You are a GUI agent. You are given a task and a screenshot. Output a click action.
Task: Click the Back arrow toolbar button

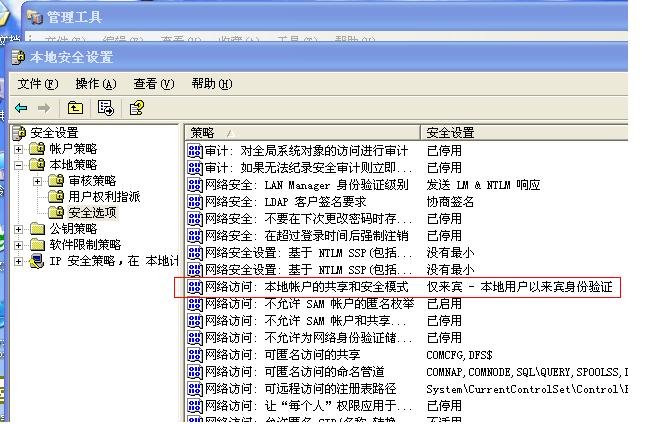click(x=20, y=108)
